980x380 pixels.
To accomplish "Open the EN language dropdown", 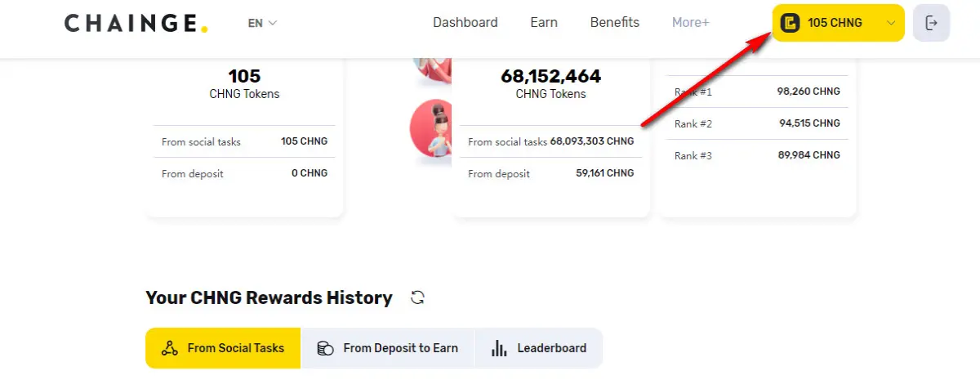I will 262,23.
